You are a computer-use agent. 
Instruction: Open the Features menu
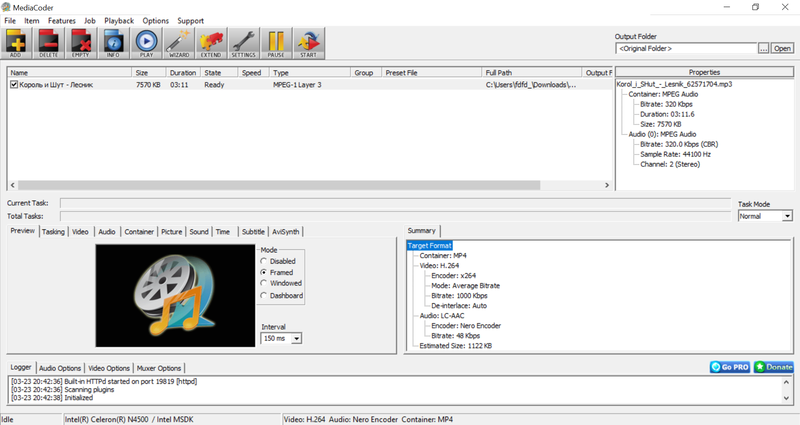tap(62, 21)
